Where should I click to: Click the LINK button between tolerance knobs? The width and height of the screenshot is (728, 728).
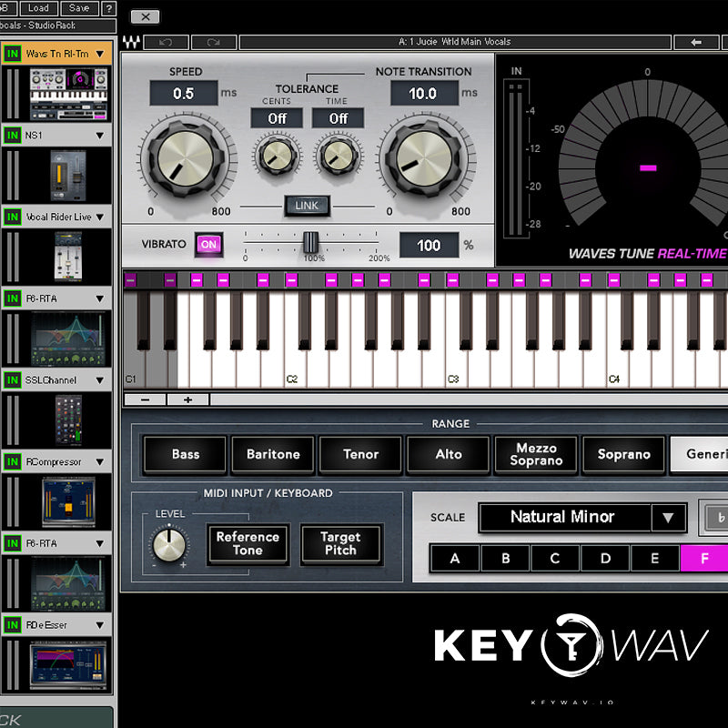307,206
